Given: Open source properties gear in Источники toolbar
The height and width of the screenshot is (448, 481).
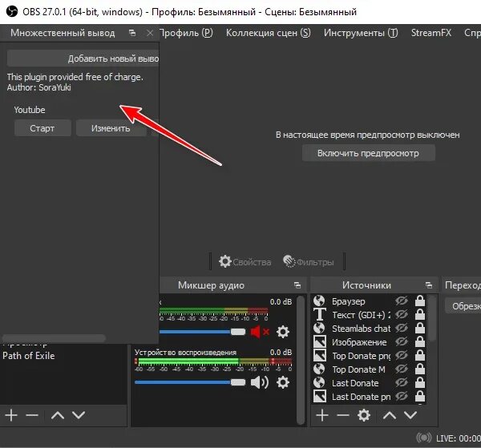Looking at the screenshot, I should coord(364,415).
